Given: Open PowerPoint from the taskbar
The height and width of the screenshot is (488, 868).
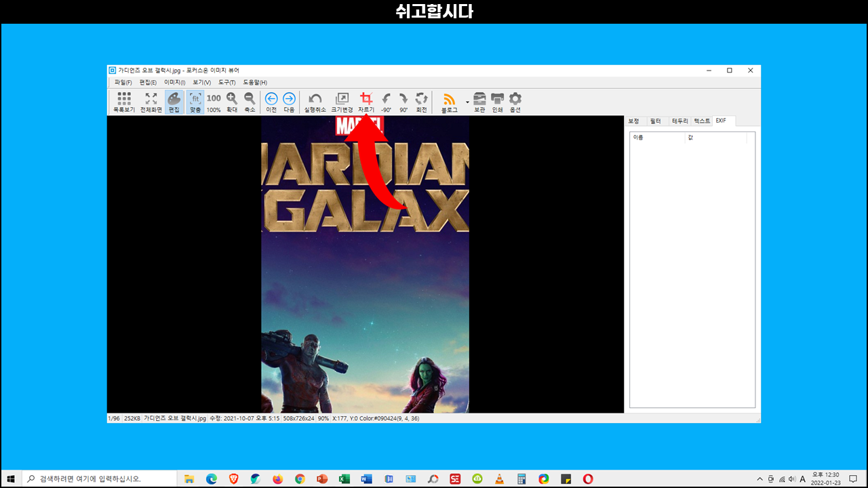Looking at the screenshot, I should [322, 479].
